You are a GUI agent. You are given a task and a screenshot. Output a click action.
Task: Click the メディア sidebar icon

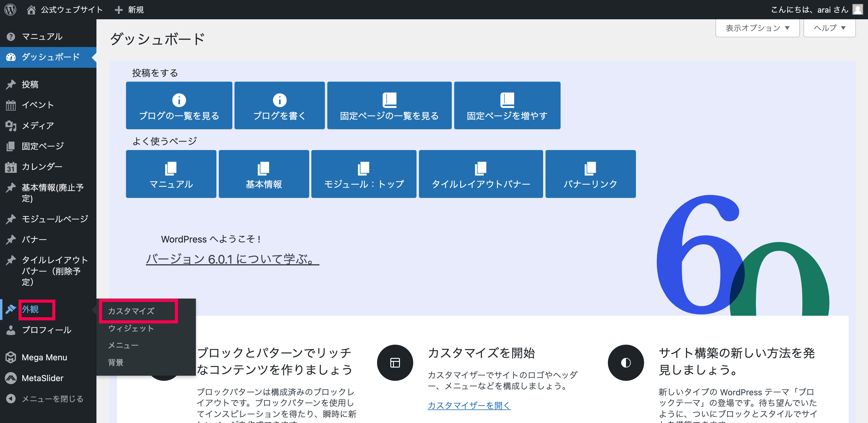coord(11,126)
